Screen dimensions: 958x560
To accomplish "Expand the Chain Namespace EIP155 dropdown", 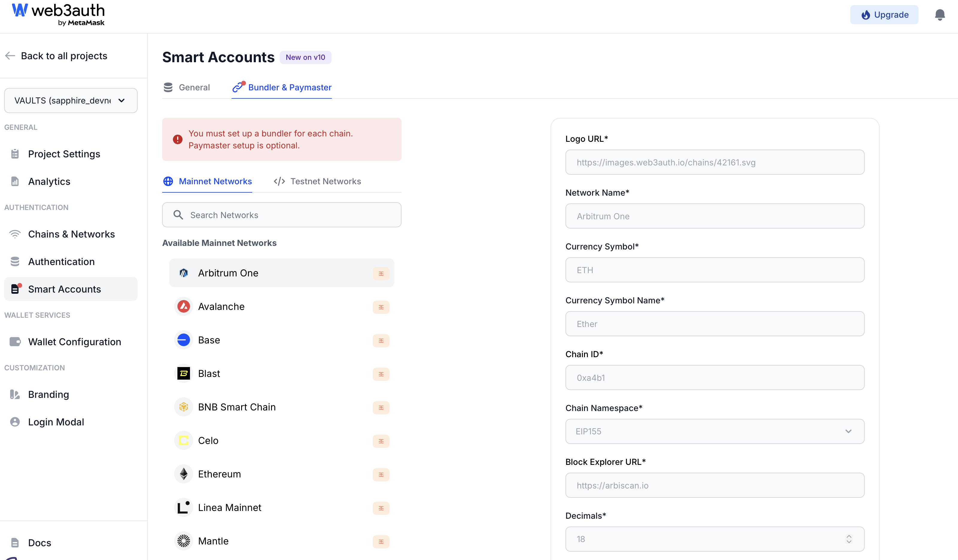I will pos(714,431).
